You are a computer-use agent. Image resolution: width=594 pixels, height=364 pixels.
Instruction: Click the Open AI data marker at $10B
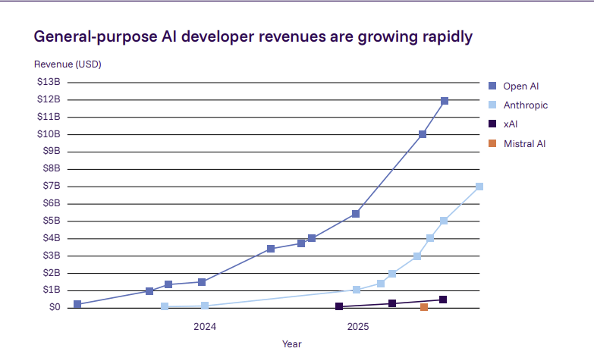click(x=423, y=134)
